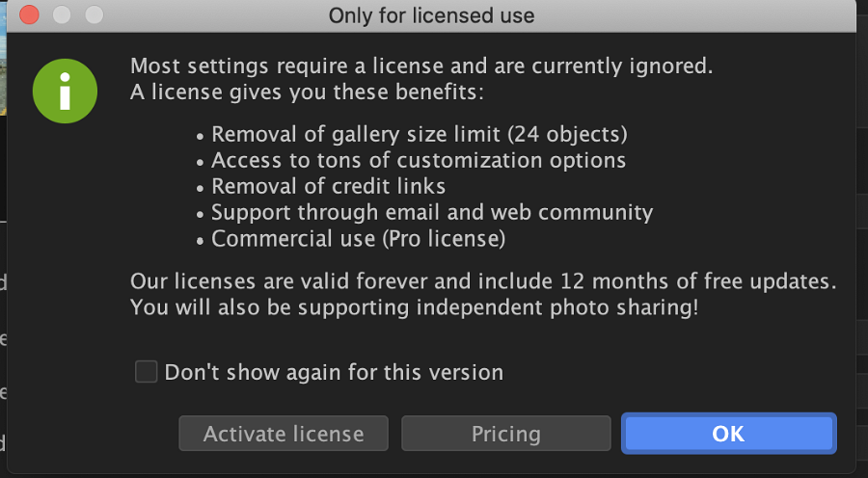
Task: Click the "supporting independent photo sharing" sentence
Action: [x=414, y=307]
